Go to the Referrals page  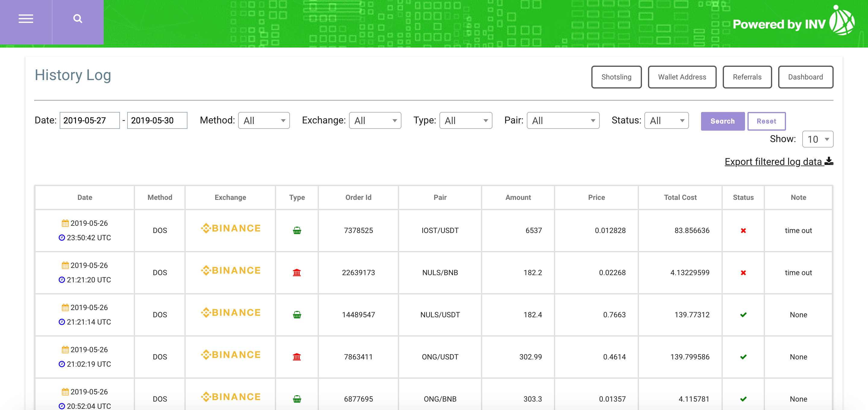pyautogui.click(x=747, y=77)
